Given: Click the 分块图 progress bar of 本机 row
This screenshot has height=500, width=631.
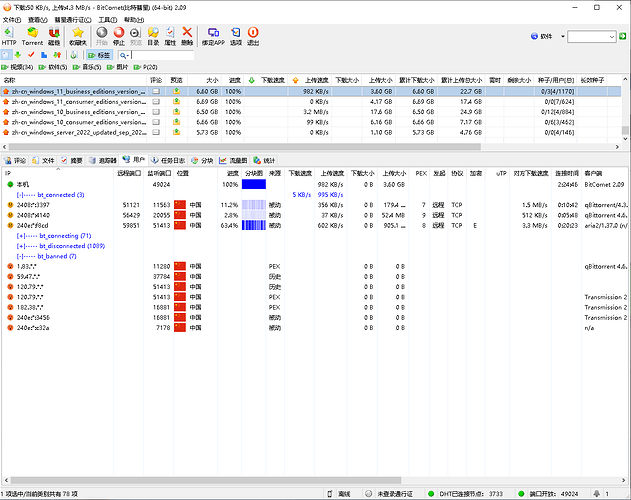Looking at the screenshot, I should [x=254, y=185].
